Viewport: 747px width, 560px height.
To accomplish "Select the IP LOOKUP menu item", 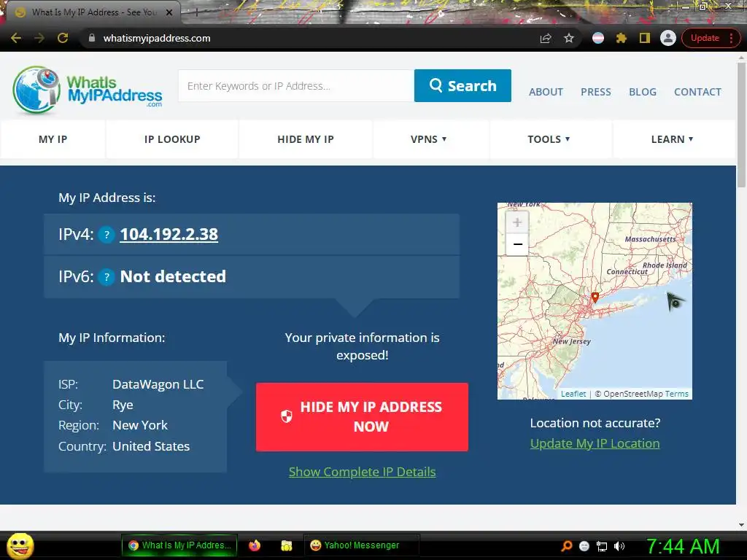I will (172, 139).
